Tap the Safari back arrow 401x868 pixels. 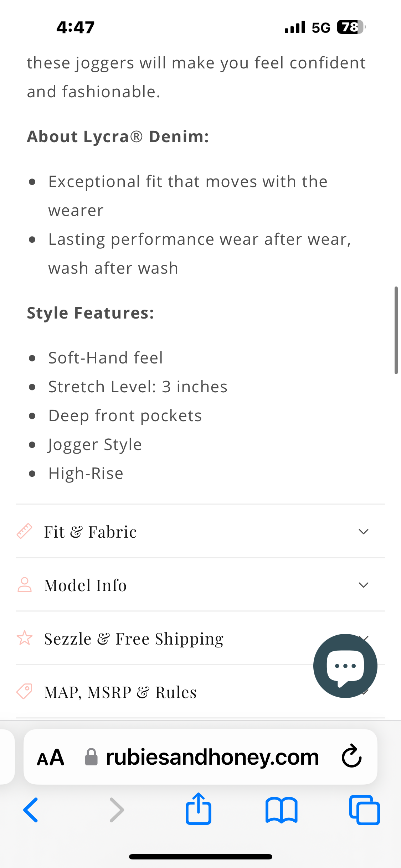pyautogui.click(x=31, y=810)
